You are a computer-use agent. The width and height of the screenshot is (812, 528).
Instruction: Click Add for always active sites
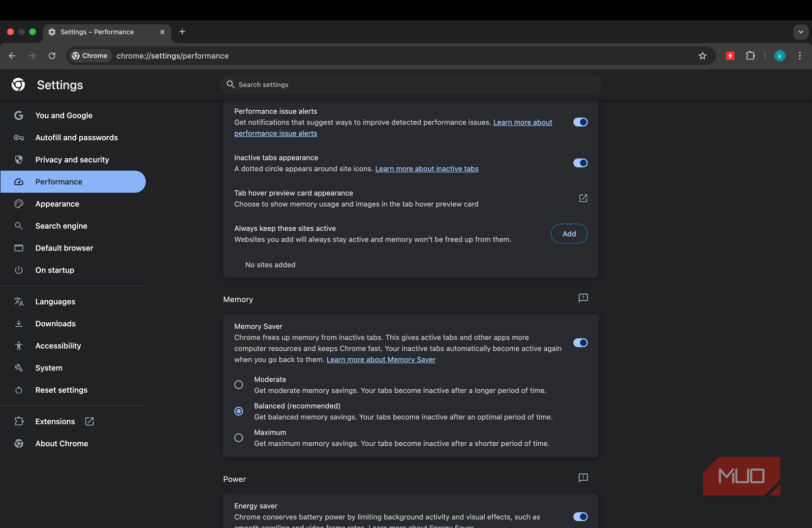tap(569, 234)
